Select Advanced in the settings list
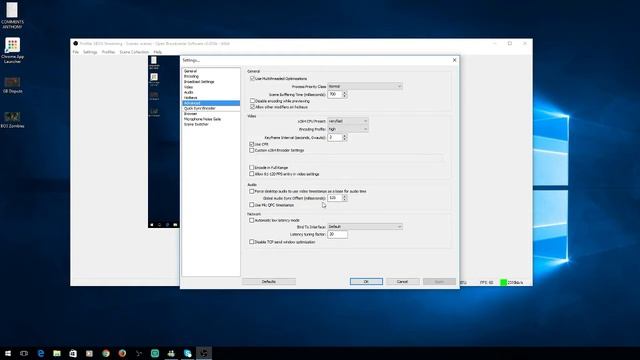Viewport: 640px width, 360px height. (211, 103)
